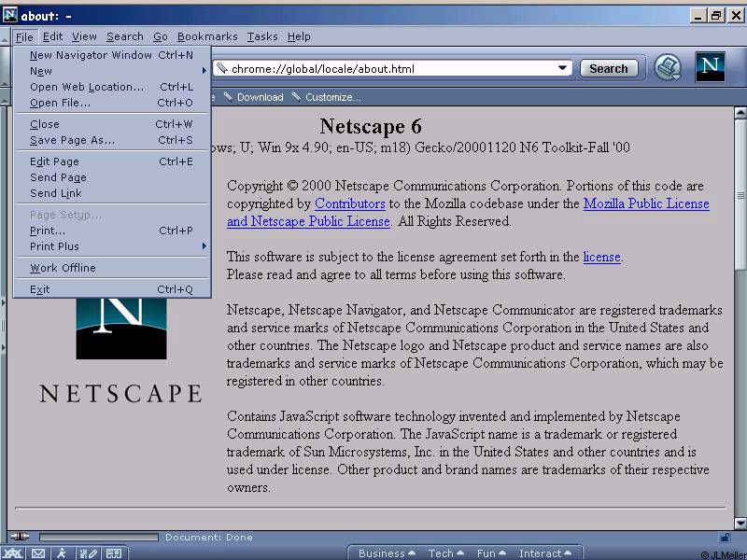Click the 'Document: Done' status text
Viewport: 747px width, 560px height.
tap(208, 538)
